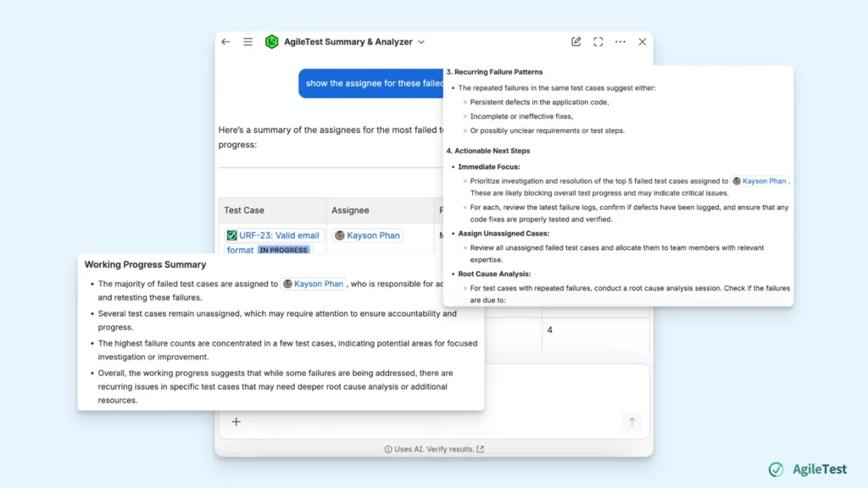Open the three-dots more options menu
The width and height of the screenshot is (868, 488).
pyautogui.click(x=620, y=42)
